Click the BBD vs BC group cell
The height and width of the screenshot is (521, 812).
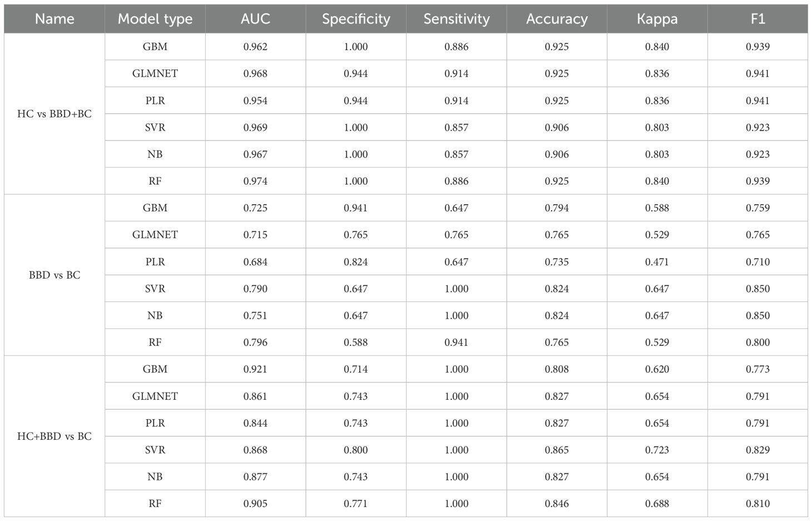pyautogui.click(x=55, y=275)
